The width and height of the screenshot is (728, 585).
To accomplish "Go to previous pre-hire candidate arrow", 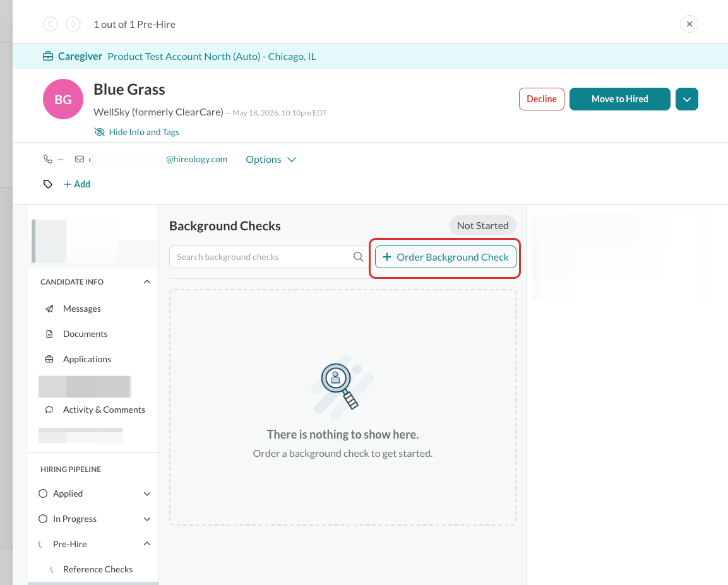I will point(50,24).
